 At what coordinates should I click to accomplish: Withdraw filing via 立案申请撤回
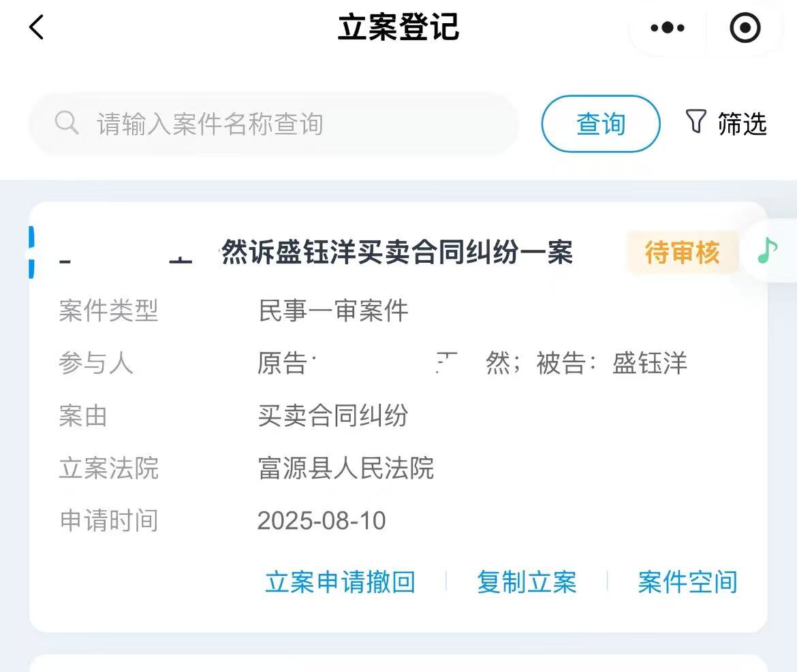[x=340, y=582]
